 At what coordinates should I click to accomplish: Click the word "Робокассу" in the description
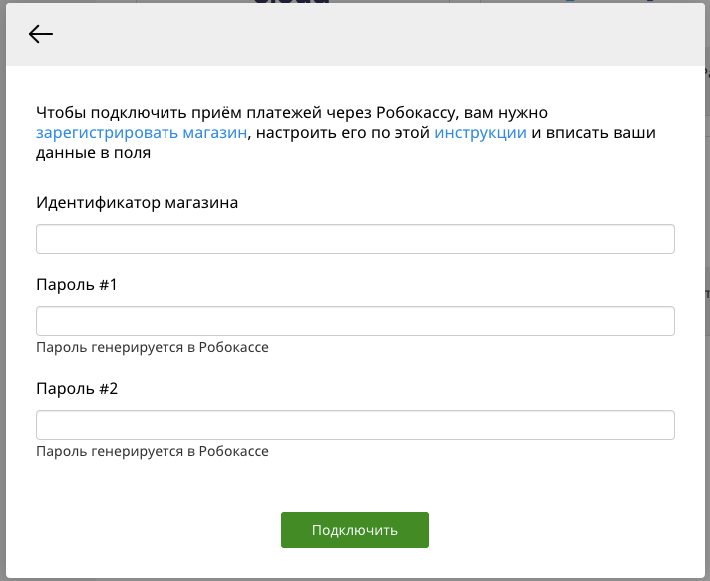click(415, 112)
